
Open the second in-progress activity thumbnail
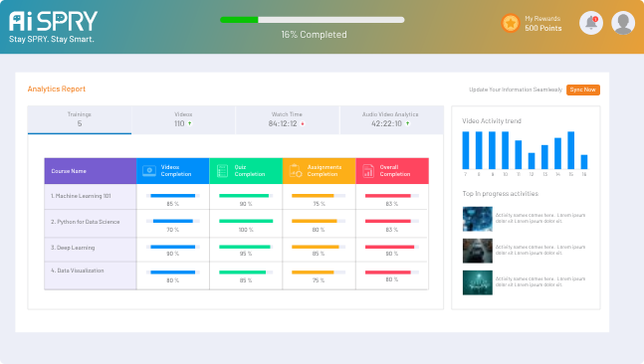(x=477, y=251)
